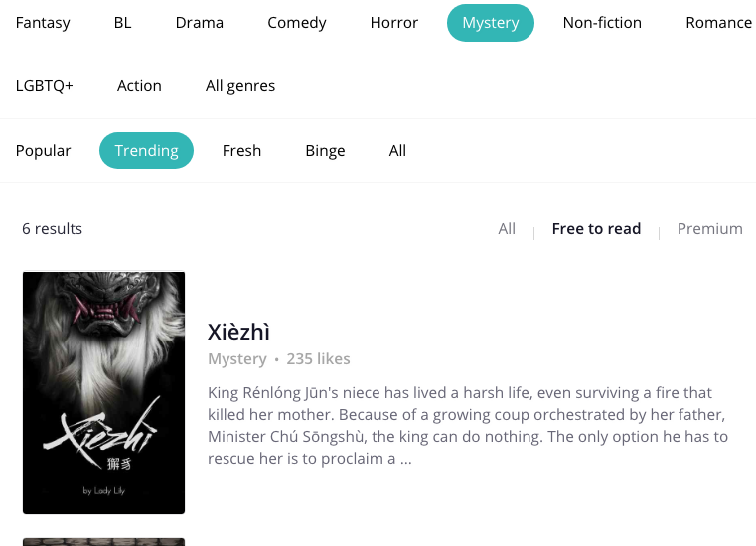Select the LGBTQ+ genre filter

tap(45, 86)
